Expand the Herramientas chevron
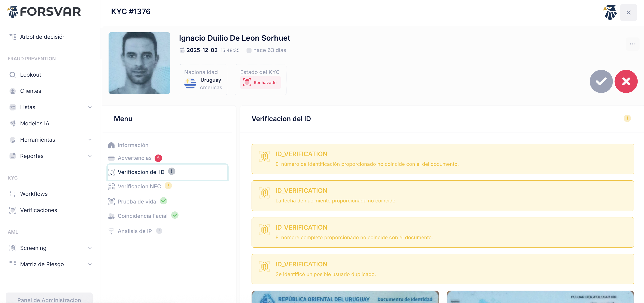 pyautogui.click(x=90, y=140)
